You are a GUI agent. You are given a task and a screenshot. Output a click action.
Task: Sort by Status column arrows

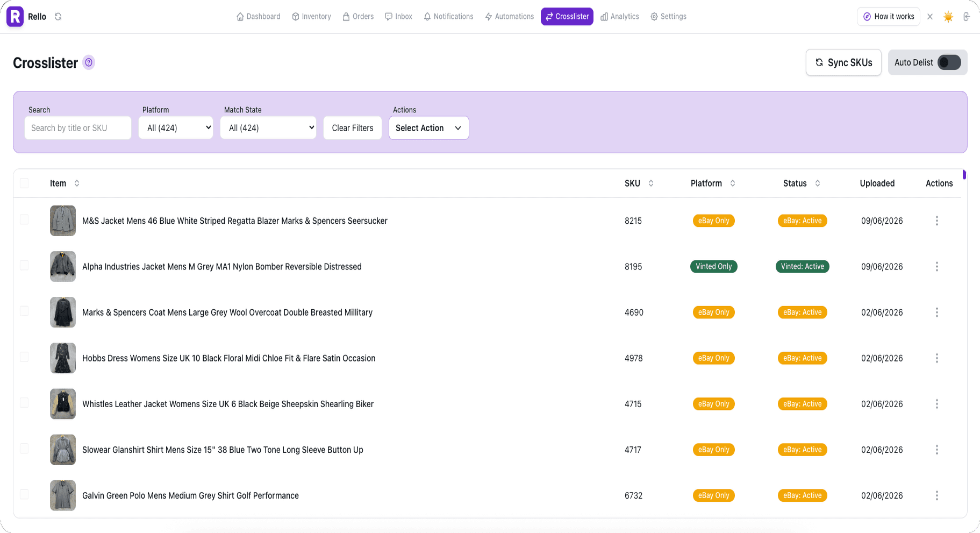coord(818,183)
